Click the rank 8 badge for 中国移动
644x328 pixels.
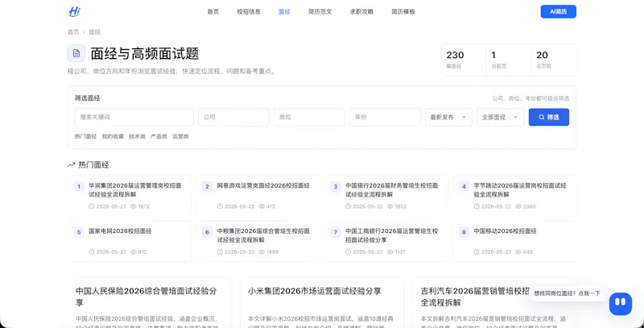(x=464, y=232)
